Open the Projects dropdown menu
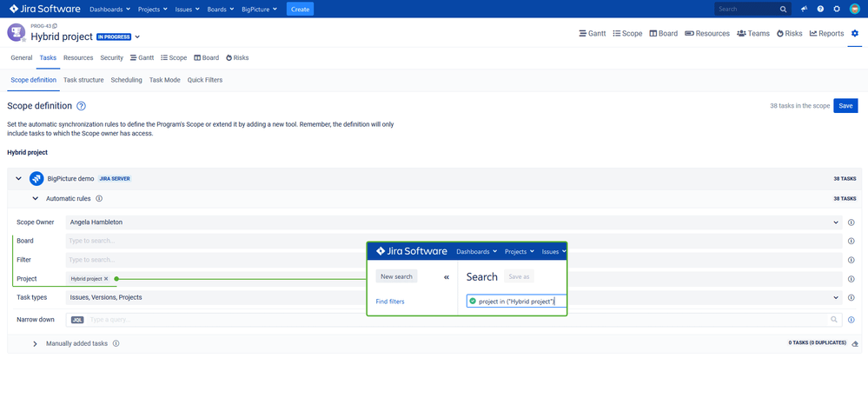 coord(154,9)
